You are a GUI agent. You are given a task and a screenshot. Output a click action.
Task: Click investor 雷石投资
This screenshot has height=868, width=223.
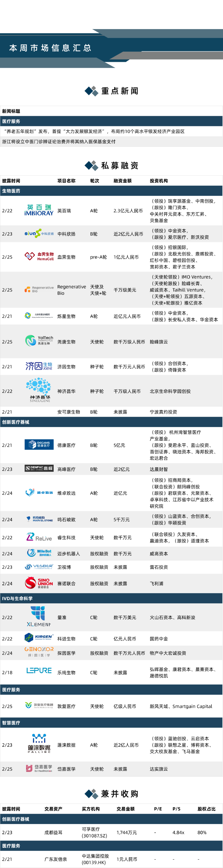click(159, 567)
